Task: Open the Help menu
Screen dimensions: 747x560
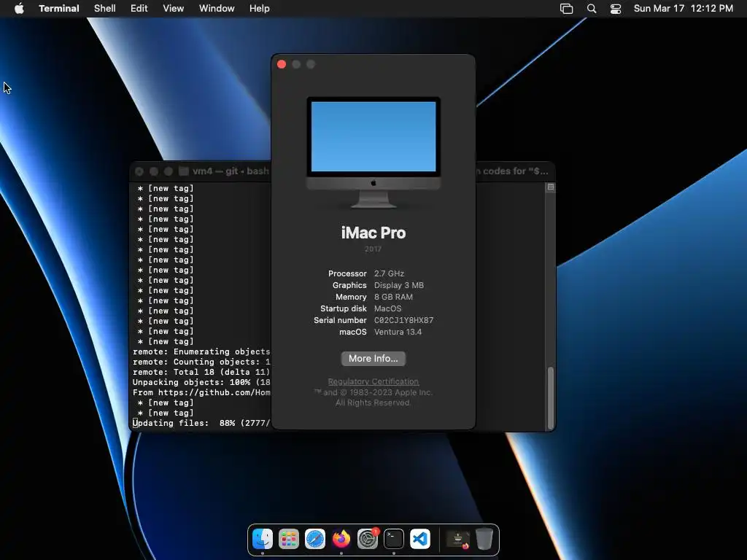Action: (259, 9)
